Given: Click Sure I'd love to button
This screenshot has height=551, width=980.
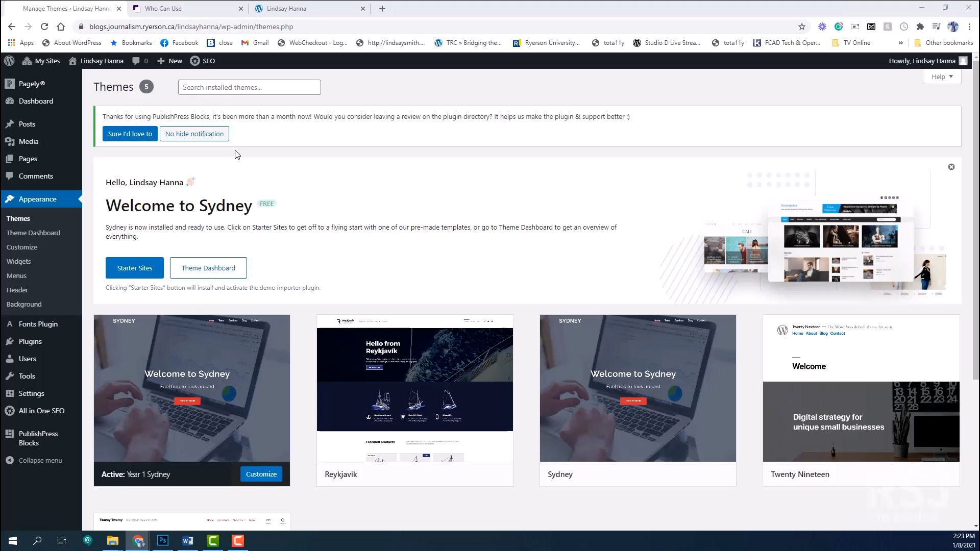Looking at the screenshot, I should (x=130, y=134).
